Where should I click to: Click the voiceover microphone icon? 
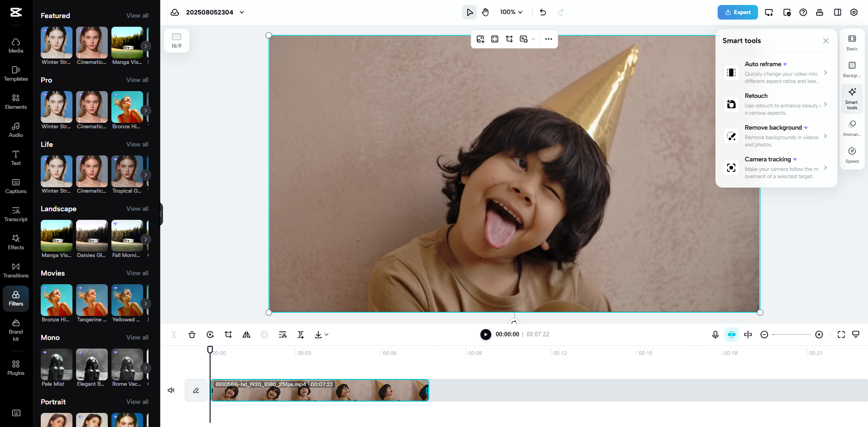715,335
